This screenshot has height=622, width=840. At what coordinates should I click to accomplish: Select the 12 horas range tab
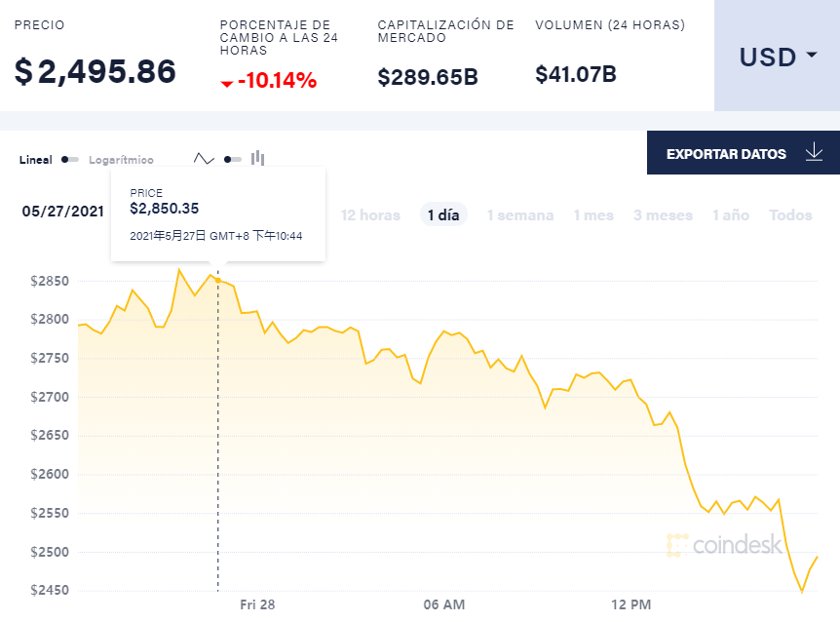coord(370,215)
